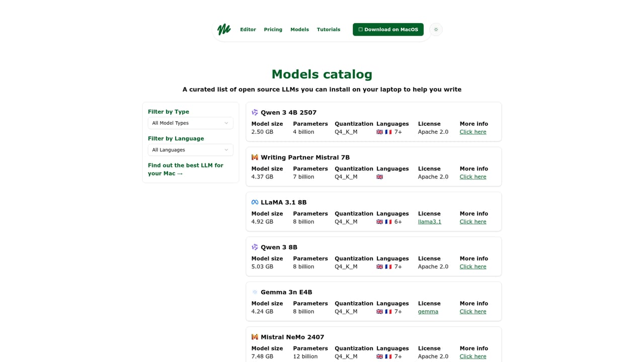Open the gemma license link
The image size is (644, 362).
428,312
